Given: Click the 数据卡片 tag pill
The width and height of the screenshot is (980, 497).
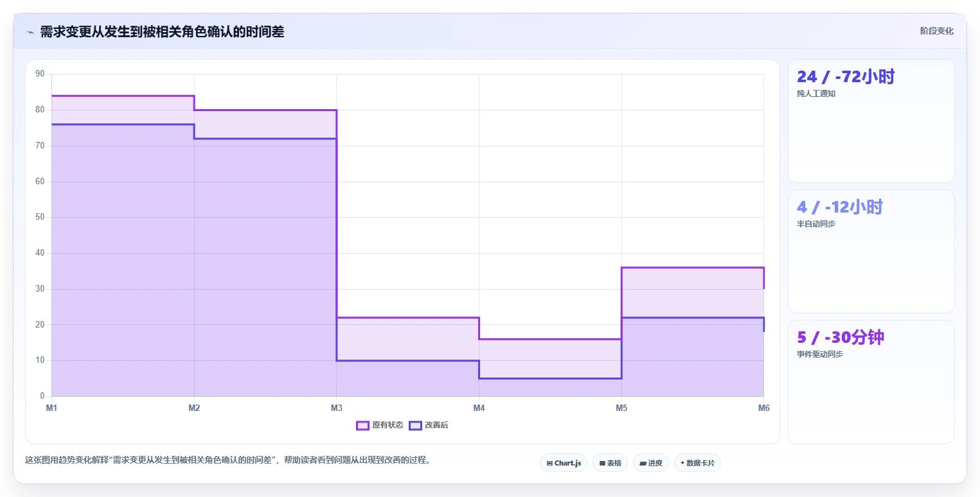Looking at the screenshot, I should [x=697, y=463].
